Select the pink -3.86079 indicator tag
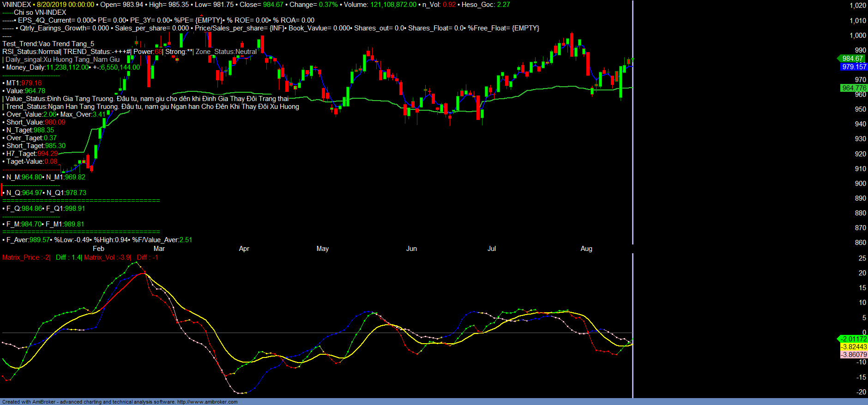The image size is (868, 405). coord(854,355)
